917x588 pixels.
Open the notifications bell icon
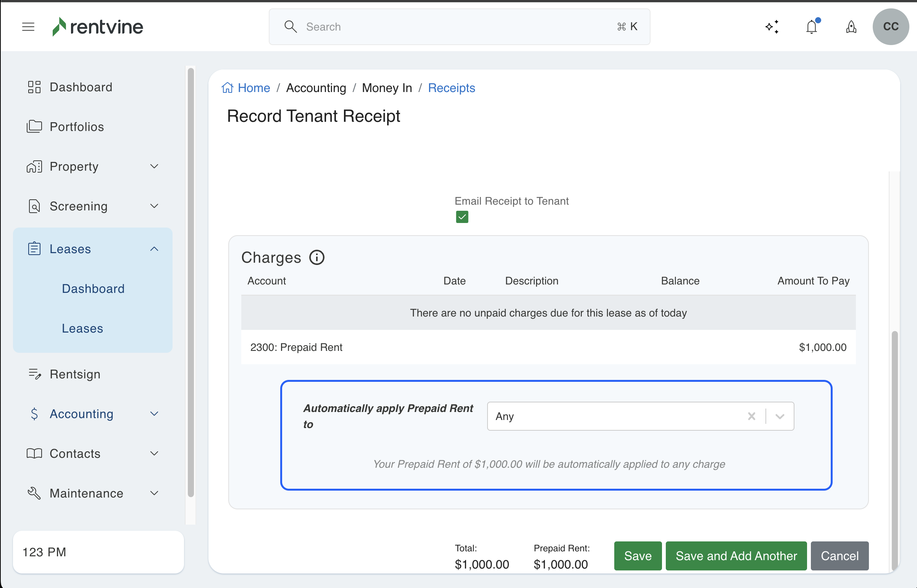(x=812, y=27)
